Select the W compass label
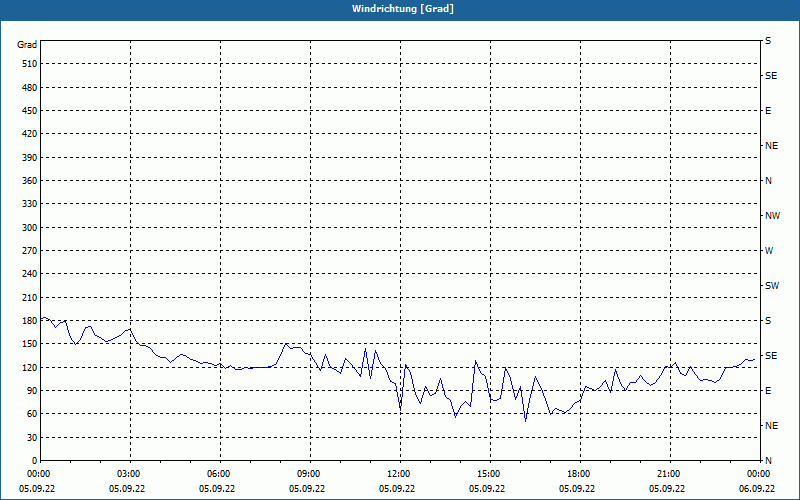This screenshot has width=800, height=500. [x=769, y=251]
